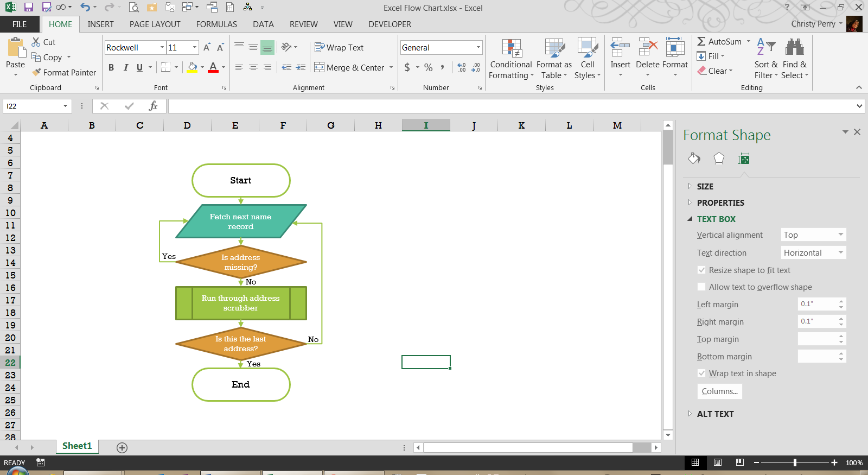Image resolution: width=868 pixels, height=475 pixels.
Task: Toggle Resize shape to fit text checkbox
Action: 701,270
